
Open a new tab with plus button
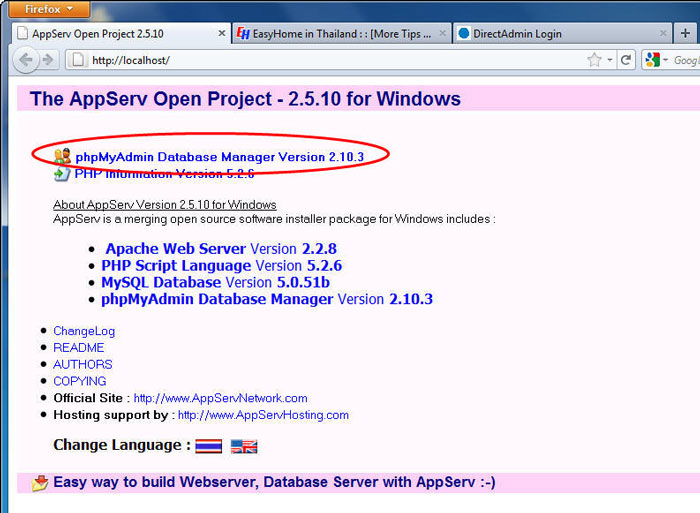coord(685,33)
